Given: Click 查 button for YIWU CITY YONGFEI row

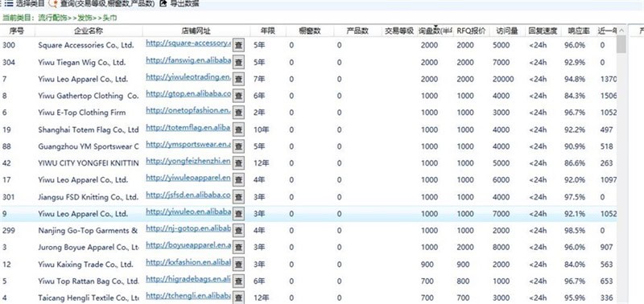Looking at the screenshot, I should click(238, 163).
